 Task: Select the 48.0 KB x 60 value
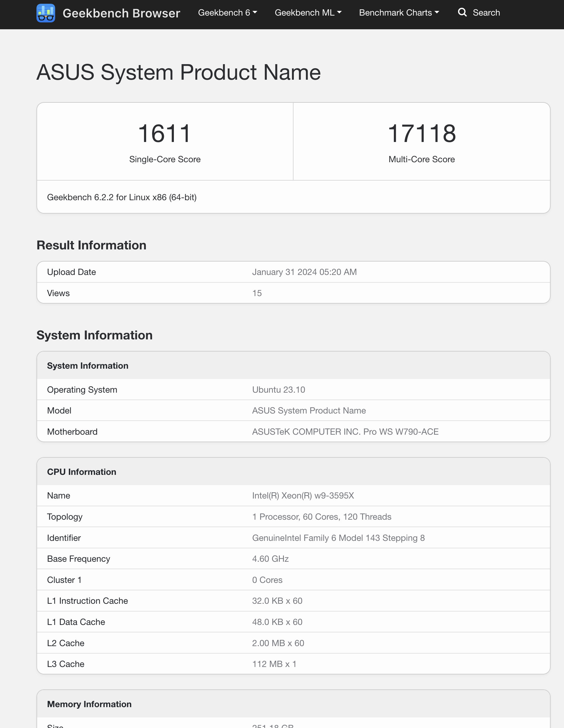[x=277, y=622]
